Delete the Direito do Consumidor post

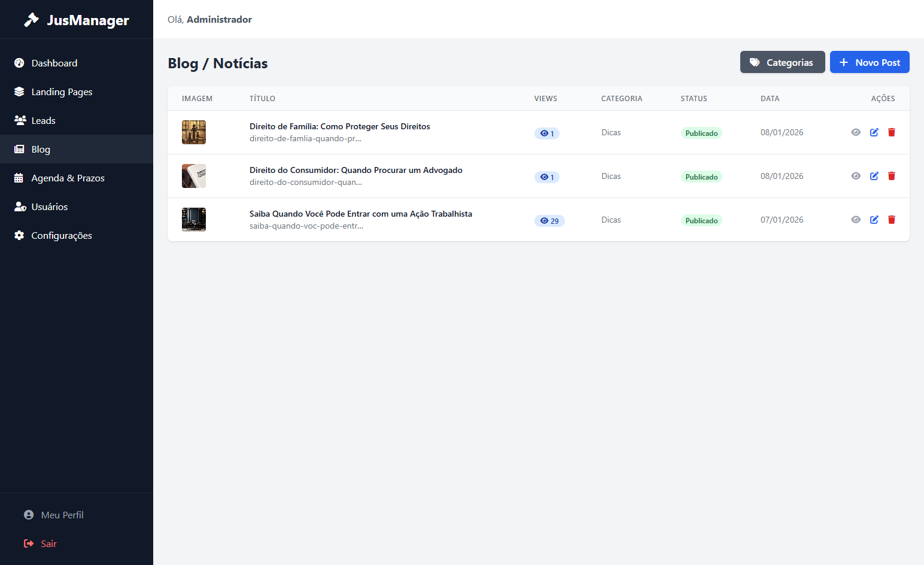(891, 176)
